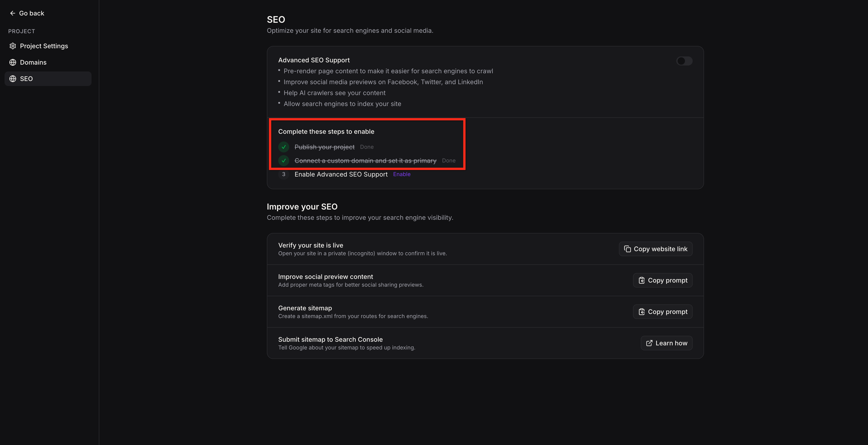The height and width of the screenshot is (445, 868).
Task: Click the Go back arrow icon
Action: [x=13, y=13]
